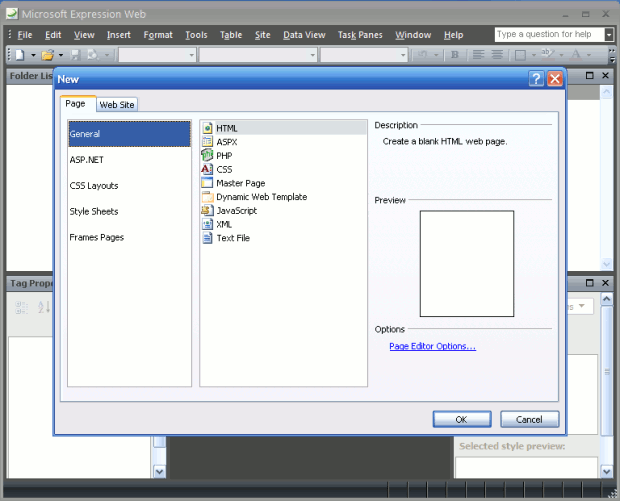Open the Task Panes menu
This screenshot has width=620, height=501.
(360, 35)
